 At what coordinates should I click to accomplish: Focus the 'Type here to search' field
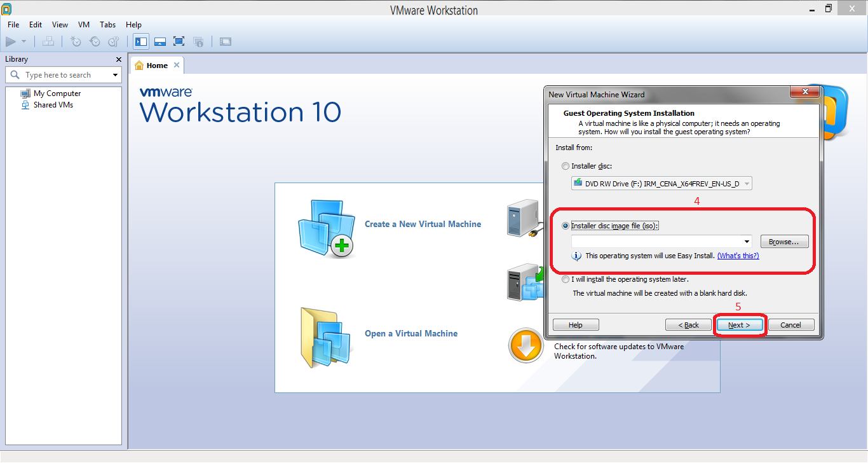pos(64,75)
